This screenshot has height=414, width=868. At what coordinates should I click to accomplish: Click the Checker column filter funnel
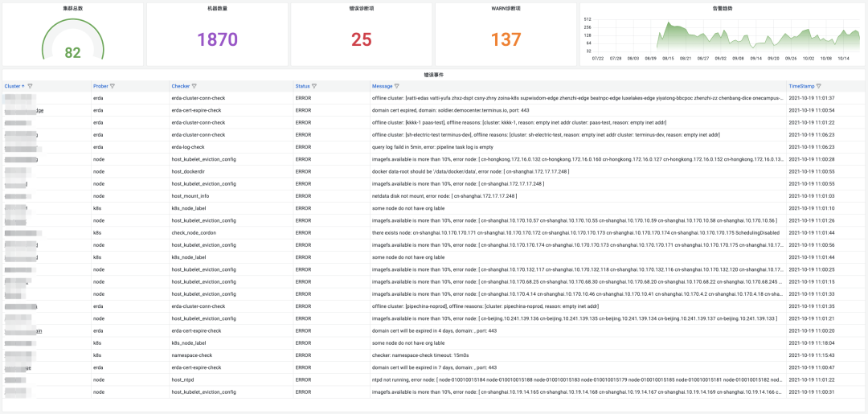pyautogui.click(x=194, y=86)
